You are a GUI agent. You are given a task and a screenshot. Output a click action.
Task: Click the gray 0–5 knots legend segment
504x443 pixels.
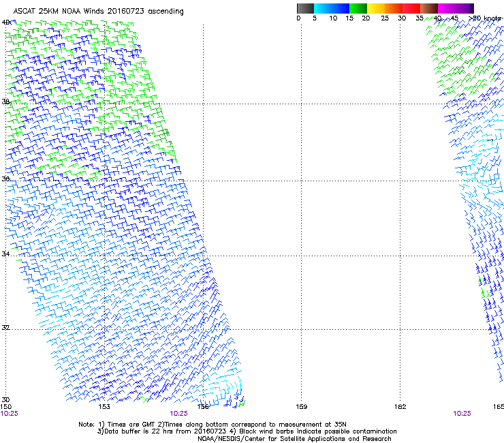(x=305, y=8)
